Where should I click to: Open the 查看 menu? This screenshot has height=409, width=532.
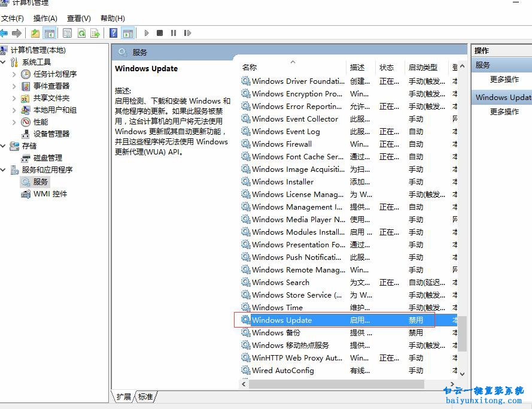pyautogui.click(x=78, y=18)
